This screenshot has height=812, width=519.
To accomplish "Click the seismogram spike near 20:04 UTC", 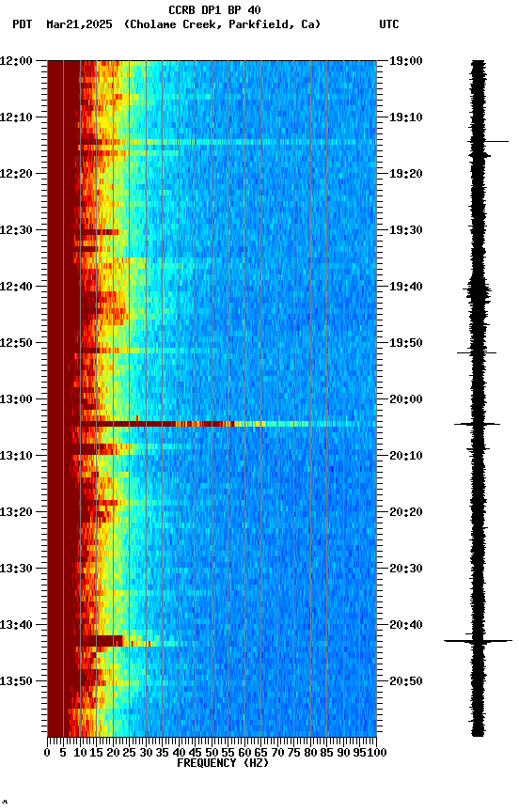I will click(x=477, y=425).
